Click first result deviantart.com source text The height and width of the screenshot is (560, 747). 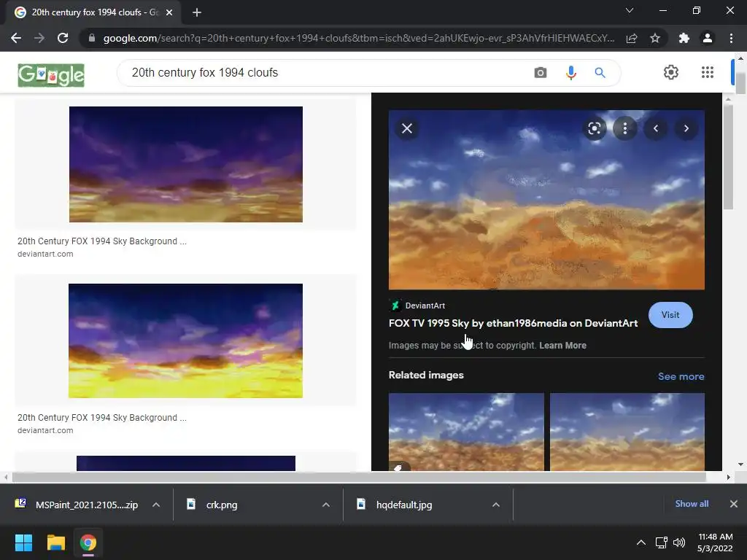click(x=45, y=254)
